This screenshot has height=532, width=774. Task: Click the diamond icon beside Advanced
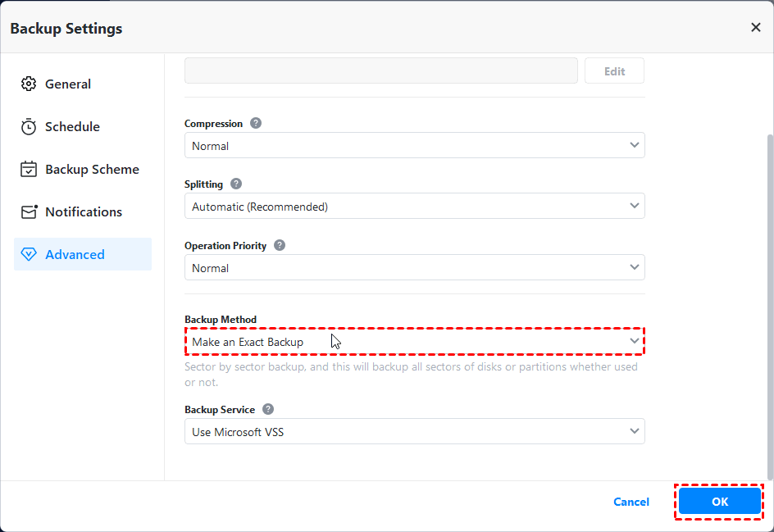tap(29, 254)
